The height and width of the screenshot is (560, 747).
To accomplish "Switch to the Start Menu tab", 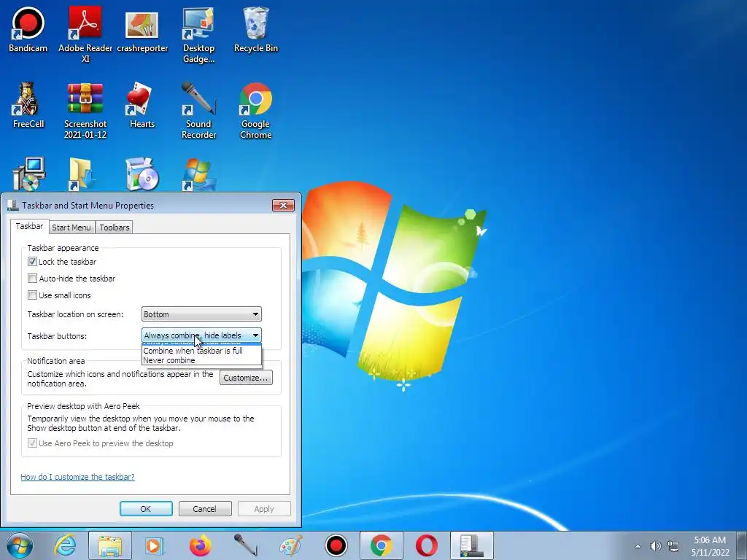I will 71,227.
